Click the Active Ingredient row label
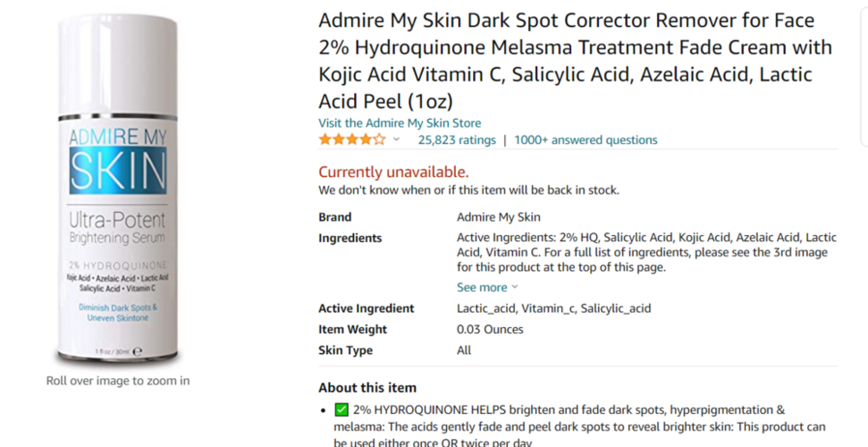Image resolution: width=868 pixels, height=447 pixels. pos(367,308)
